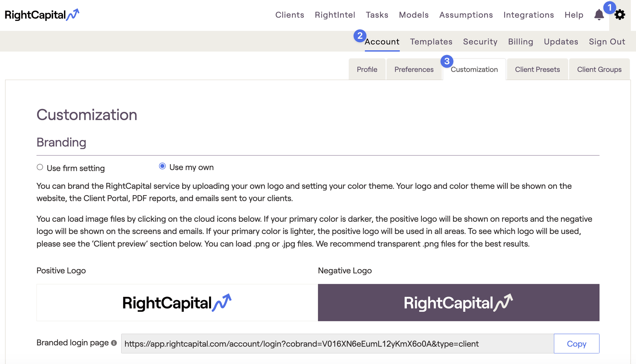This screenshot has width=636, height=364.
Task: Click the Branded login page info icon
Action: (x=114, y=343)
